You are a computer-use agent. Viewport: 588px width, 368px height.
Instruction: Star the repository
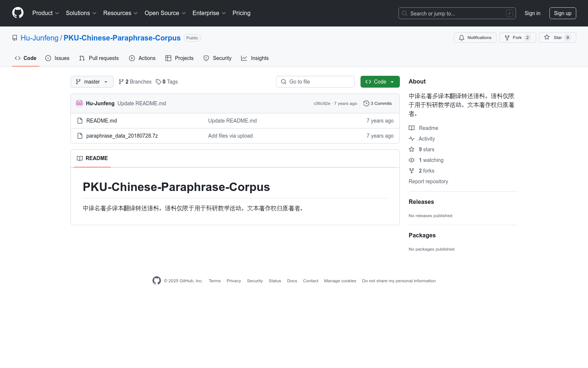557,38
